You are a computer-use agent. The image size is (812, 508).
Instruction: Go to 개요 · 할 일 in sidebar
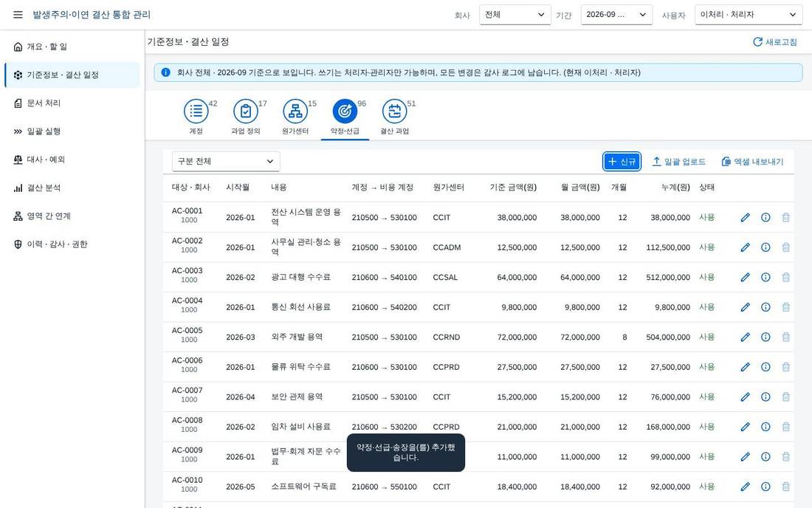point(72,47)
